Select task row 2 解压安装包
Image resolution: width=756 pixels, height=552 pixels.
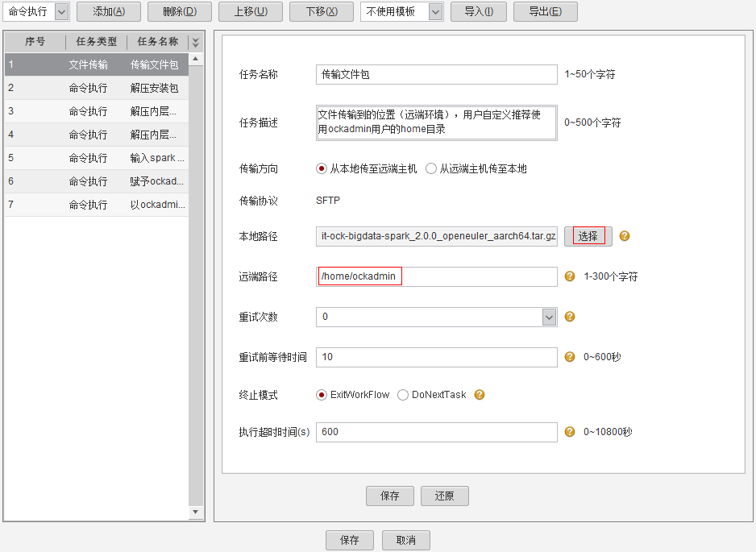coord(97,88)
